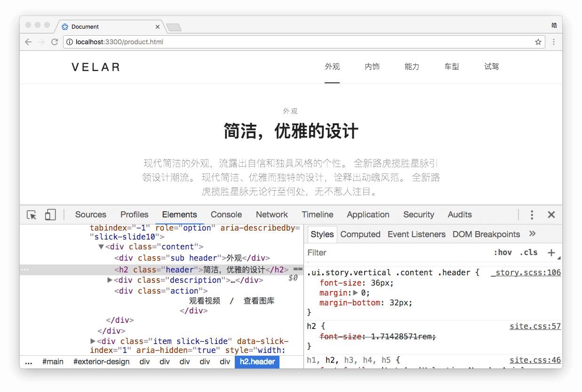Open Event Listeners sidebar tab
This screenshot has width=582, height=392.
point(416,234)
